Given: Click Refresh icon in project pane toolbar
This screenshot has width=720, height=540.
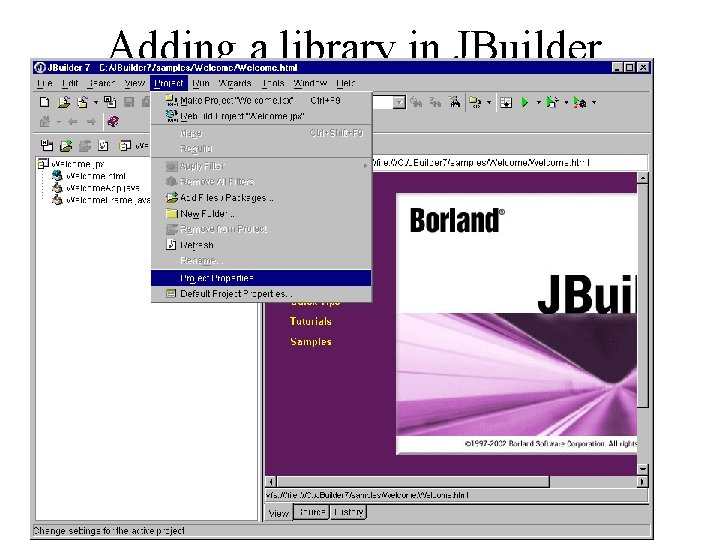Looking at the screenshot, I should click(x=103, y=146).
